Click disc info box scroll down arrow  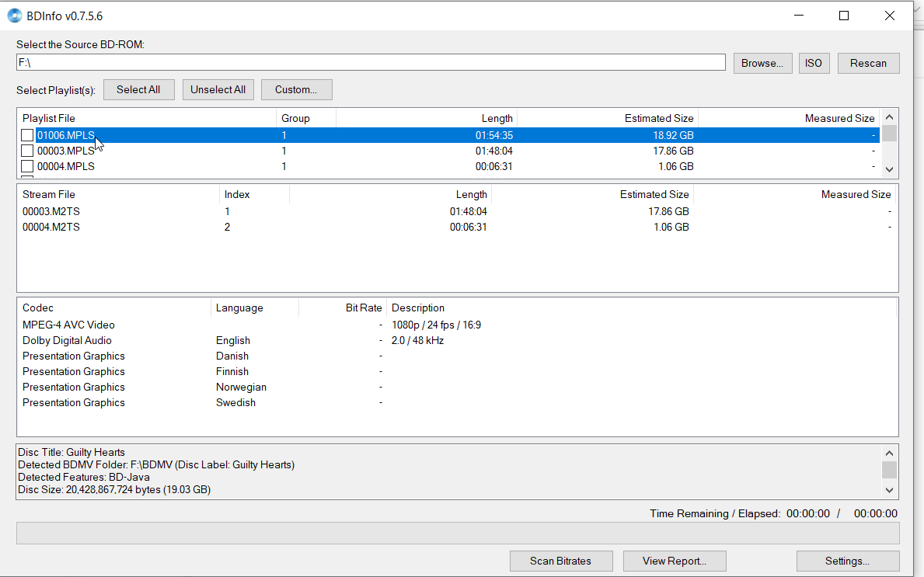click(x=889, y=491)
